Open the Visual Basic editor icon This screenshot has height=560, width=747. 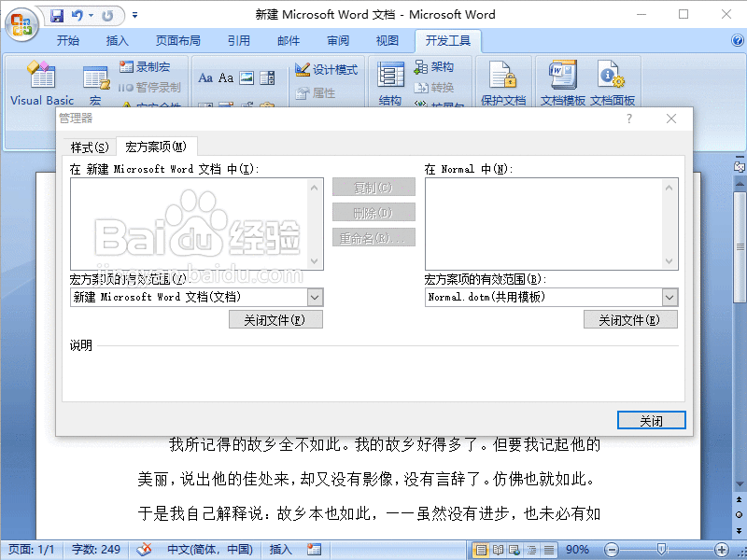(42, 82)
